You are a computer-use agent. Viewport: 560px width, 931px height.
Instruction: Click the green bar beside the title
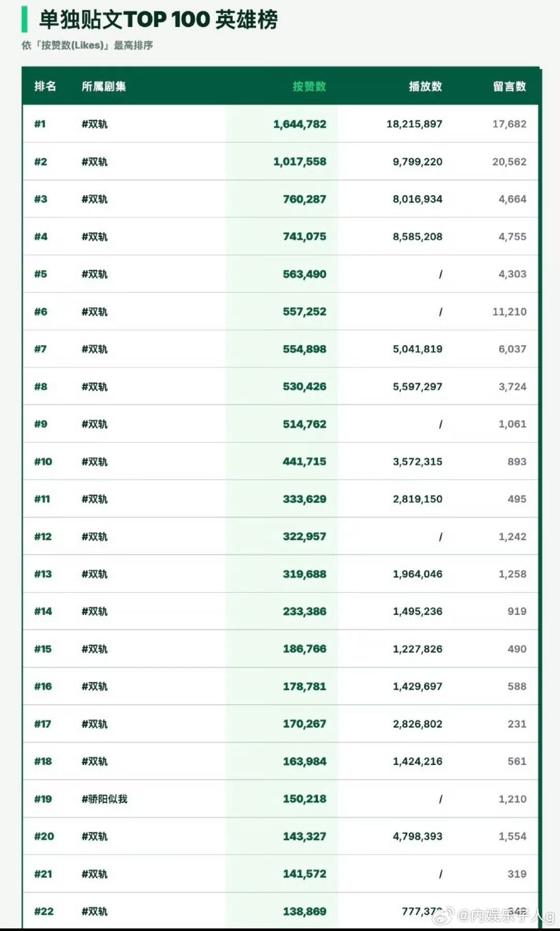tap(24, 20)
